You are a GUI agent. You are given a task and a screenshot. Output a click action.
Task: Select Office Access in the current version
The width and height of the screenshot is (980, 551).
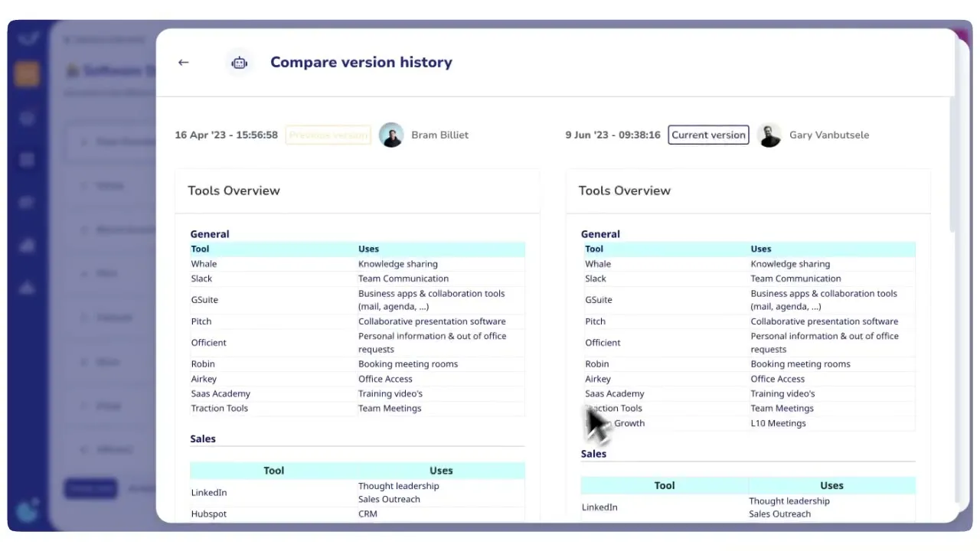coord(777,379)
